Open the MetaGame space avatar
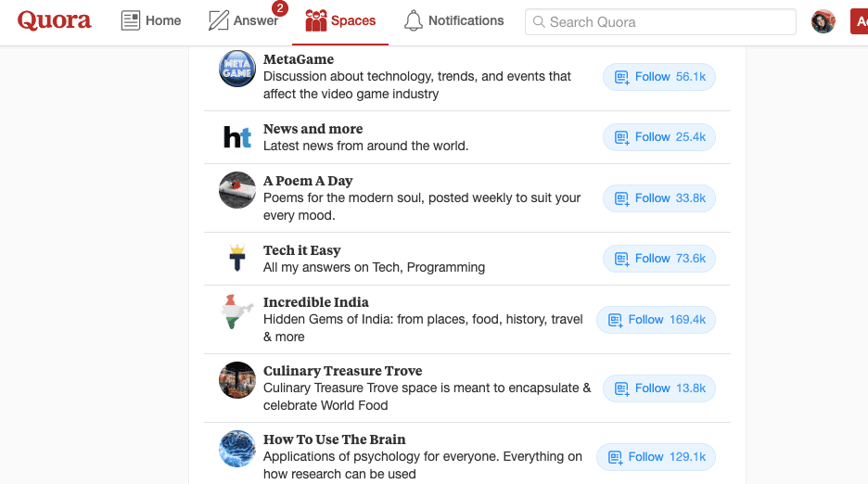Image resolution: width=868 pixels, height=484 pixels. 236,69
